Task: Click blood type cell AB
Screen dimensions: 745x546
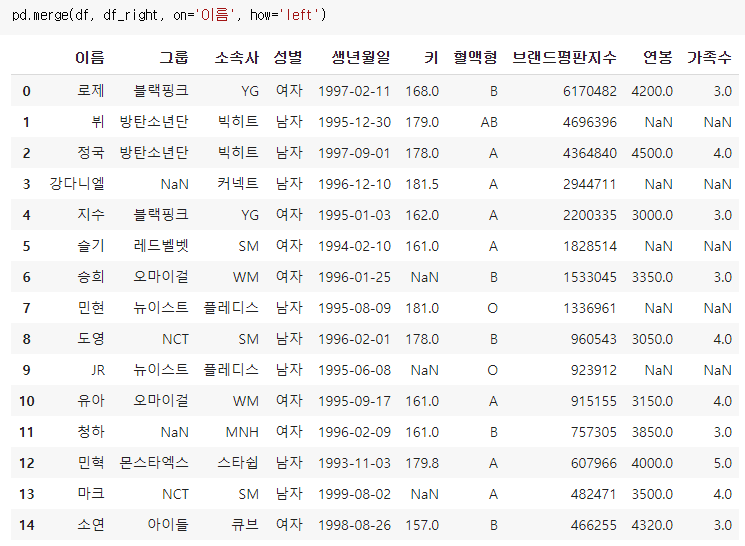Action: pos(489,122)
